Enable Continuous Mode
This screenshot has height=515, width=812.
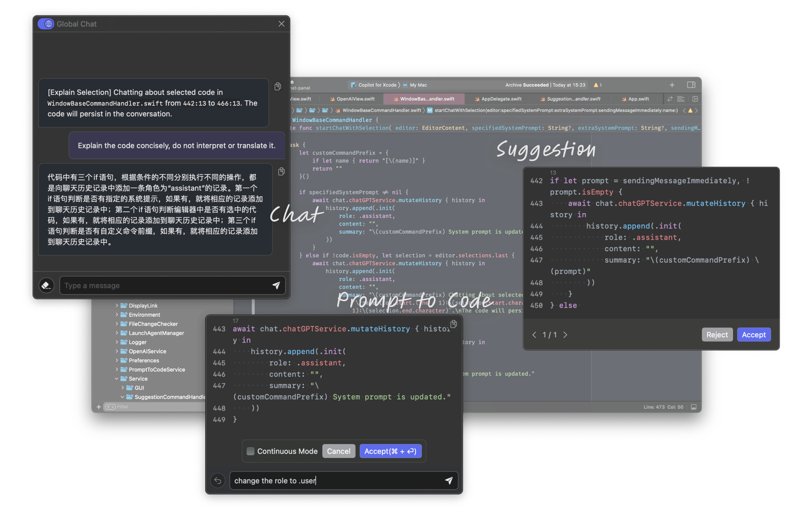(x=251, y=451)
